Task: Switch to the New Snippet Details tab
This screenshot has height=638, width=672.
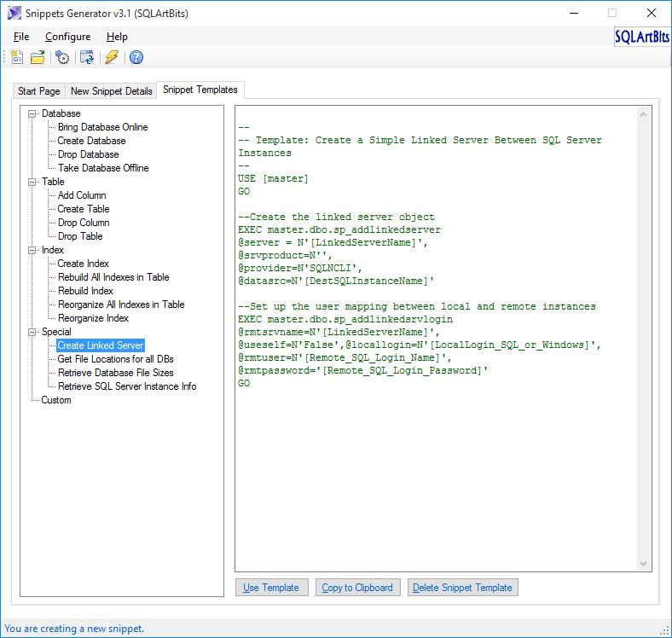Action: (111, 91)
